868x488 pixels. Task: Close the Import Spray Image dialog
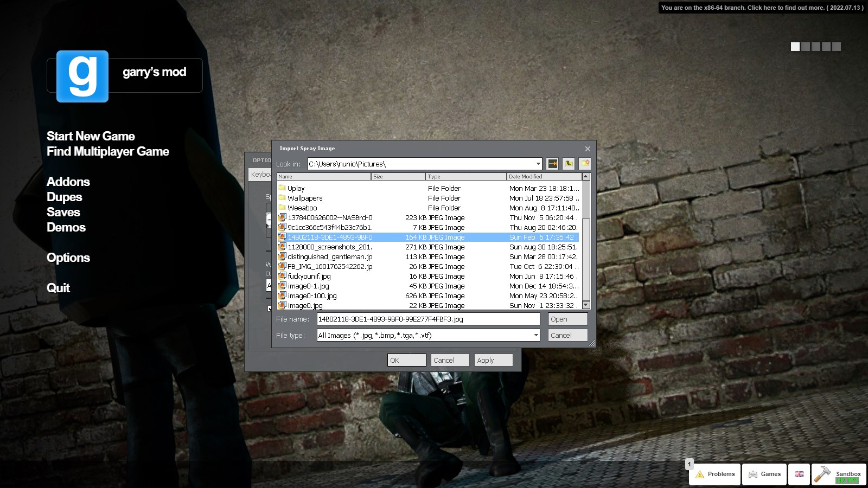588,149
